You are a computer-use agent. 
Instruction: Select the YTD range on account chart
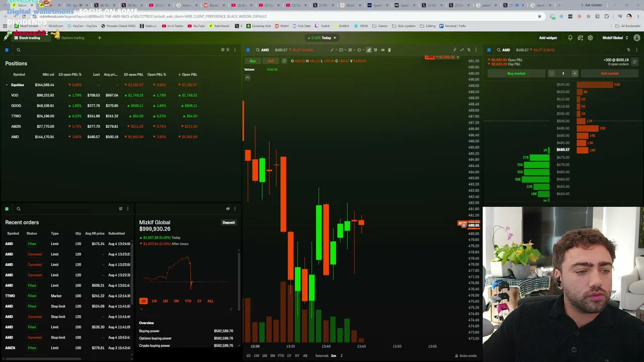188,301
